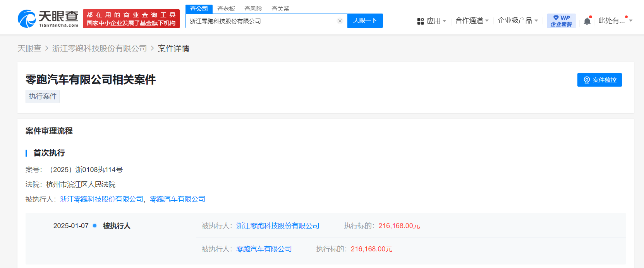
Task: Select the 查风险 search tab
Action: tap(253, 9)
